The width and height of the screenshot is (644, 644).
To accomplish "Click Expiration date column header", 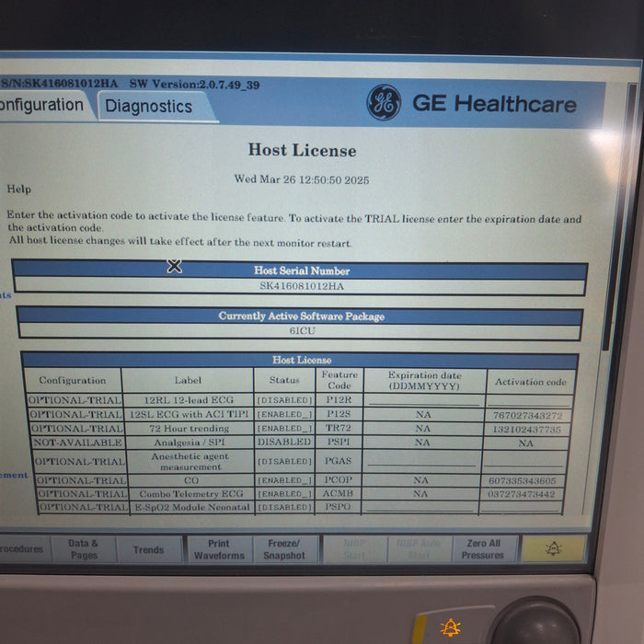I will (x=424, y=380).
